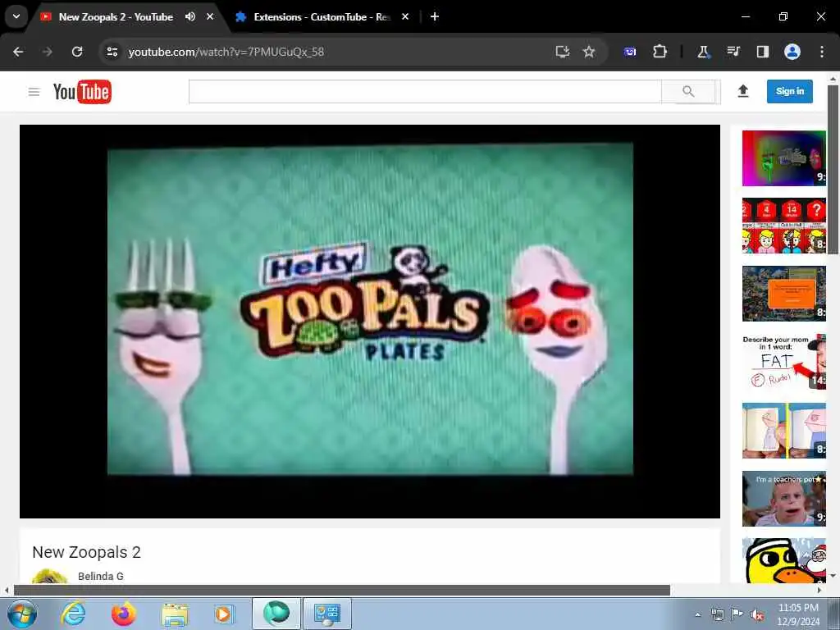This screenshot has width=840, height=630.
Task: Open the Action Center flag icon
Action: click(x=737, y=614)
